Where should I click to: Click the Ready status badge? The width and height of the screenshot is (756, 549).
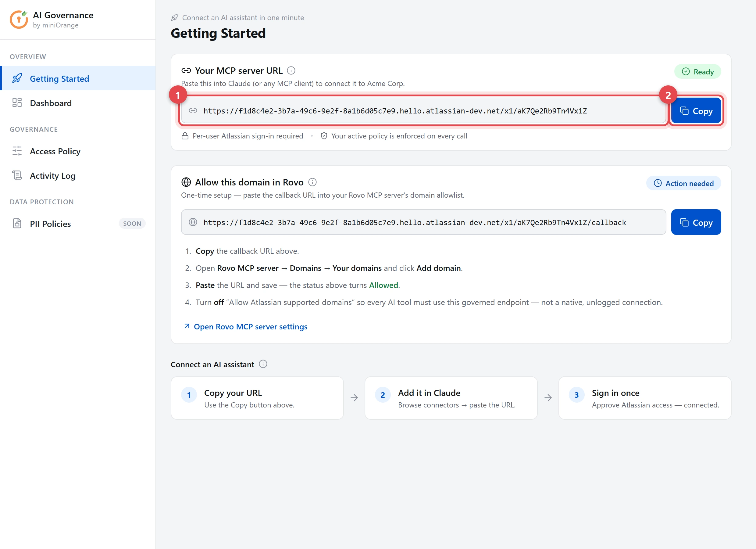point(697,72)
